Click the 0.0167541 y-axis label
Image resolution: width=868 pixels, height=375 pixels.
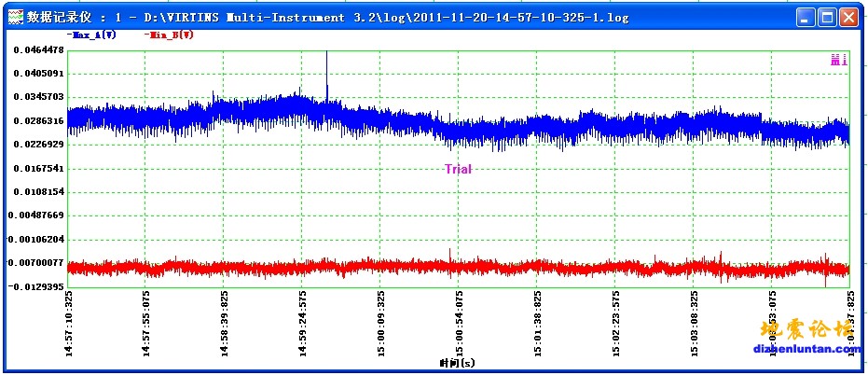38,169
